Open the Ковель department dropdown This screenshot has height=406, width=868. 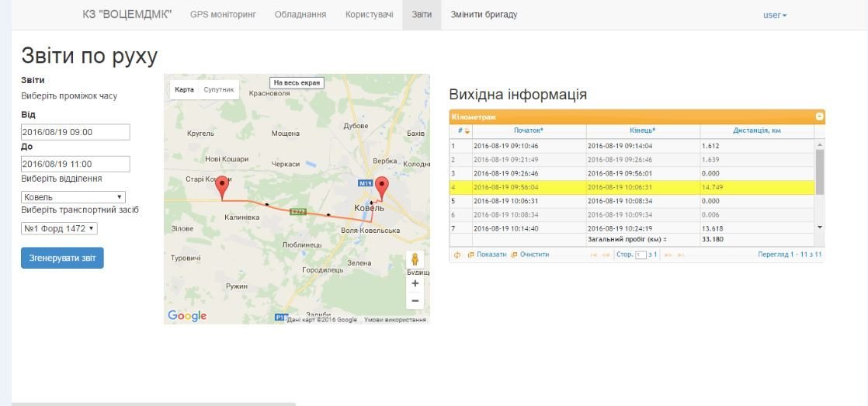(x=73, y=197)
